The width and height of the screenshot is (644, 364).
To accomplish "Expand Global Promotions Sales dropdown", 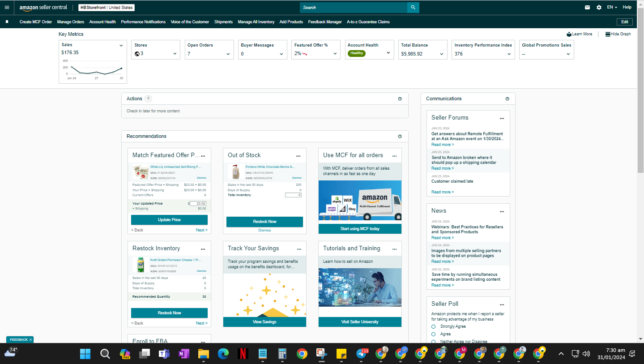I will 568,54.
